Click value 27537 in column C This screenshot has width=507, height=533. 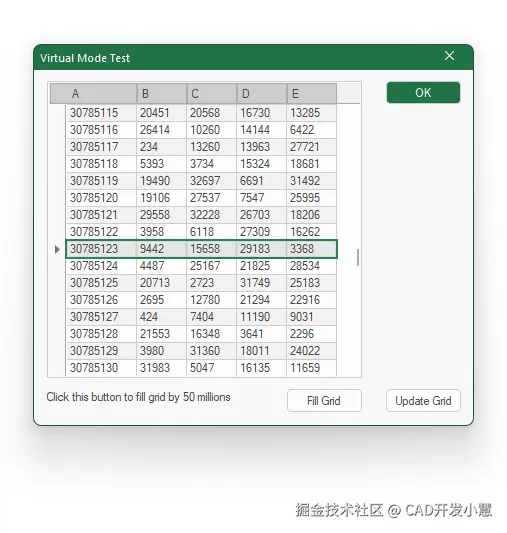211,198
